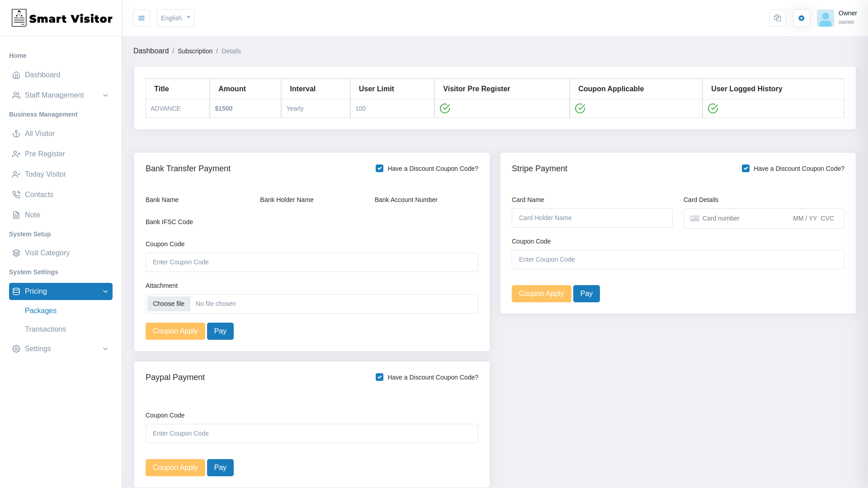Click Choose file under Attachment

(169, 304)
